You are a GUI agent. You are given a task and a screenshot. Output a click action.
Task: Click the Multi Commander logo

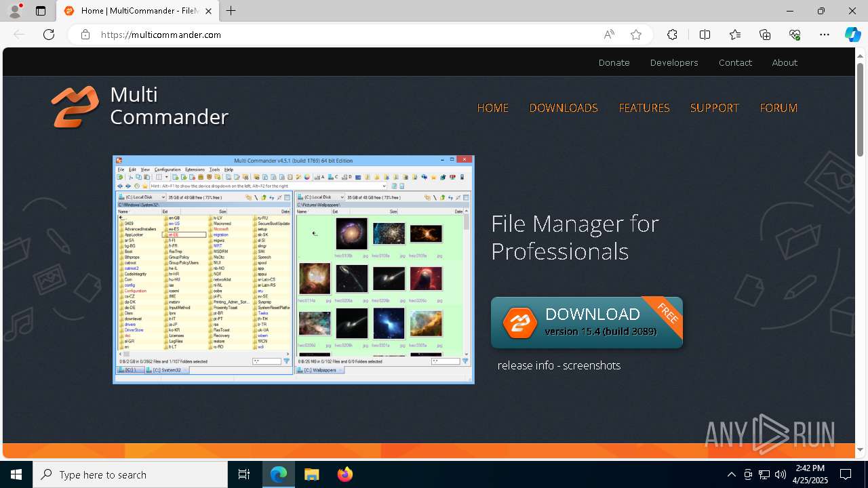[x=140, y=106]
